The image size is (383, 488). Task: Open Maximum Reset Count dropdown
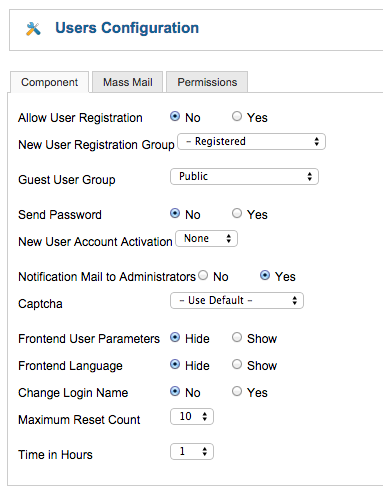pos(192,417)
